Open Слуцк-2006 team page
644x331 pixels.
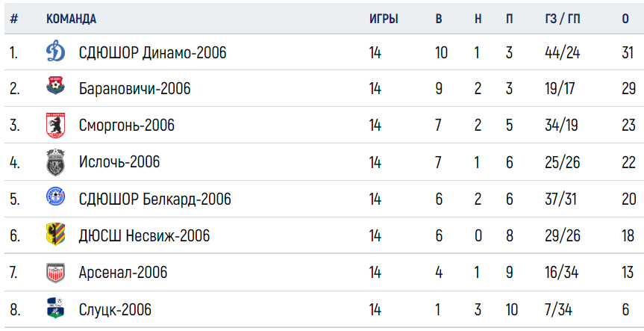115,309
